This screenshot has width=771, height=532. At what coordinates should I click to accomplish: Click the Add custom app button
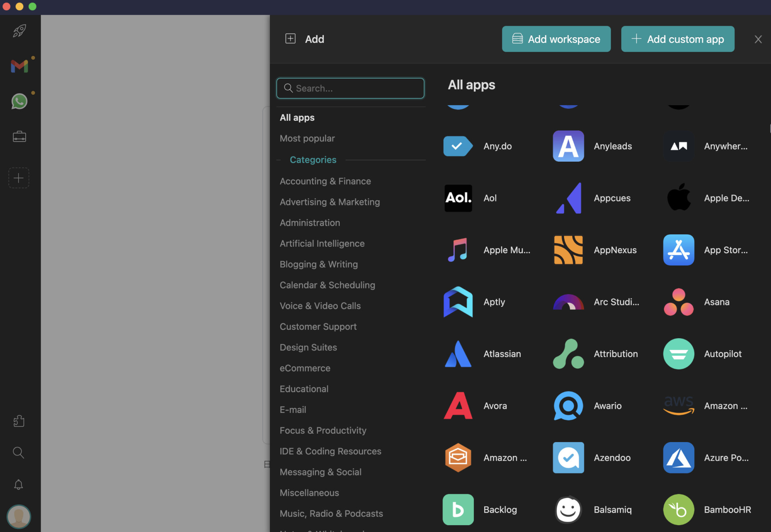click(x=677, y=39)
